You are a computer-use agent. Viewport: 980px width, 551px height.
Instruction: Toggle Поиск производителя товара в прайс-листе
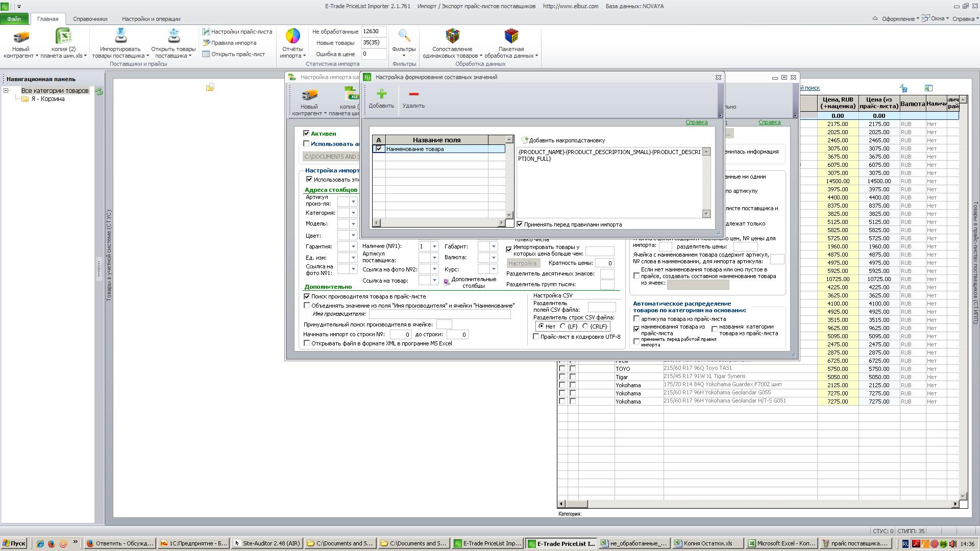tap(307, 296)
